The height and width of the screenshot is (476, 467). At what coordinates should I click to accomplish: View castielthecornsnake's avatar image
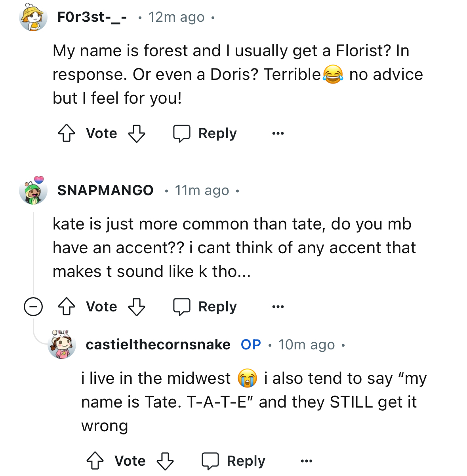coord(62,345)
